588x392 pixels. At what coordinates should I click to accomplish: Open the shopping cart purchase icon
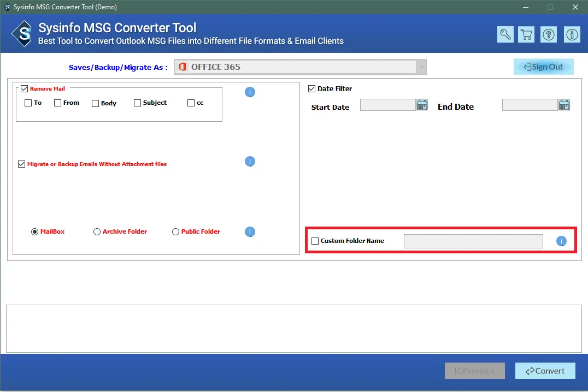pyautogui.click(x=527, y=34)
